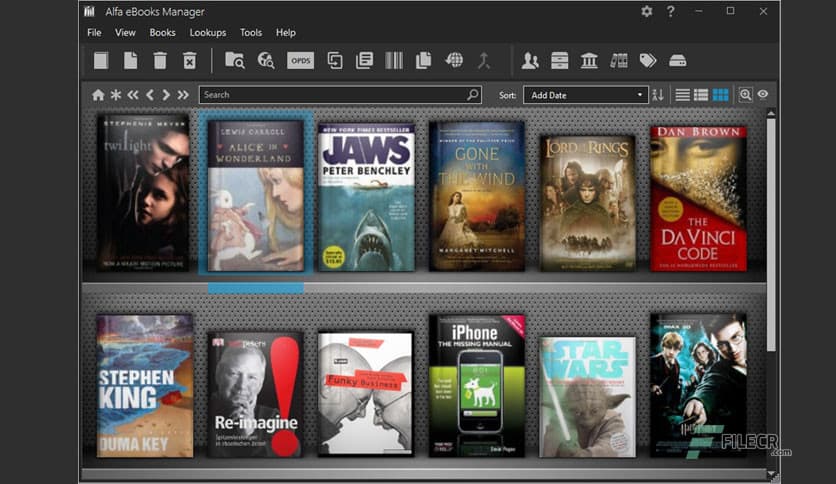The height and width of the screenshot is (484, 836).
Task: Click the web search globe magnifier icon
Action: point(266,60)
